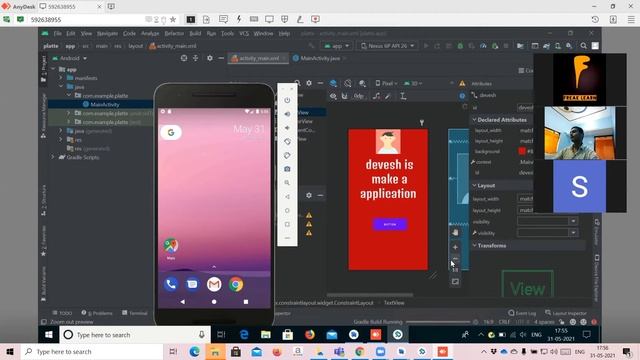Click emulator back triangle in side toolbar
Viewport: 640px width, 360px height.
click(x=287, y=197)
